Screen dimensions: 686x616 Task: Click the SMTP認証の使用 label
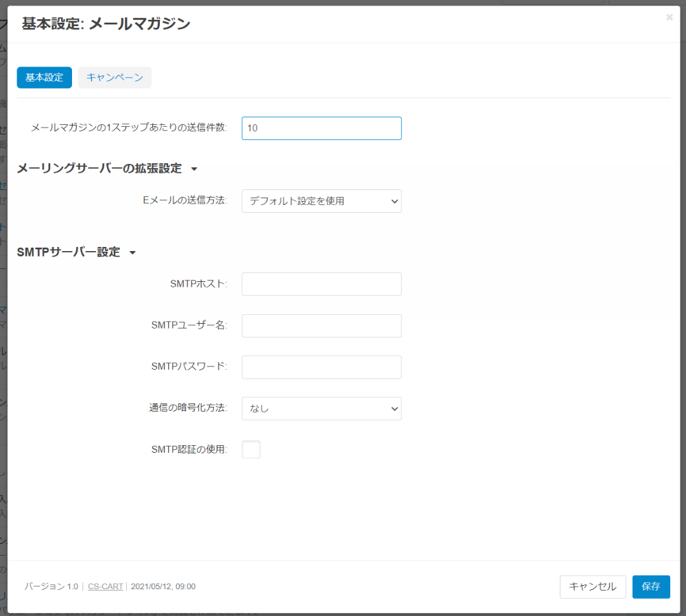pyautogui.click(x=189, y=449)
